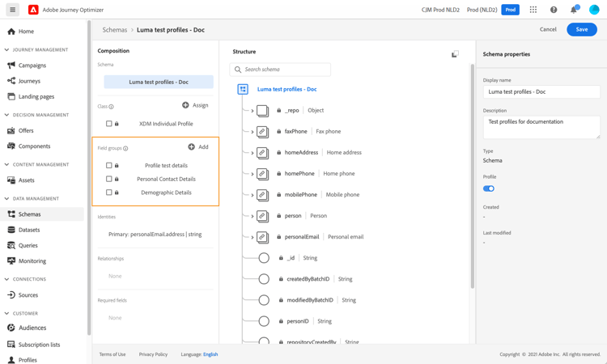Go to Journeys in the sidebar
The width and height of the screenshot is (607, 364).
point(29,81)
